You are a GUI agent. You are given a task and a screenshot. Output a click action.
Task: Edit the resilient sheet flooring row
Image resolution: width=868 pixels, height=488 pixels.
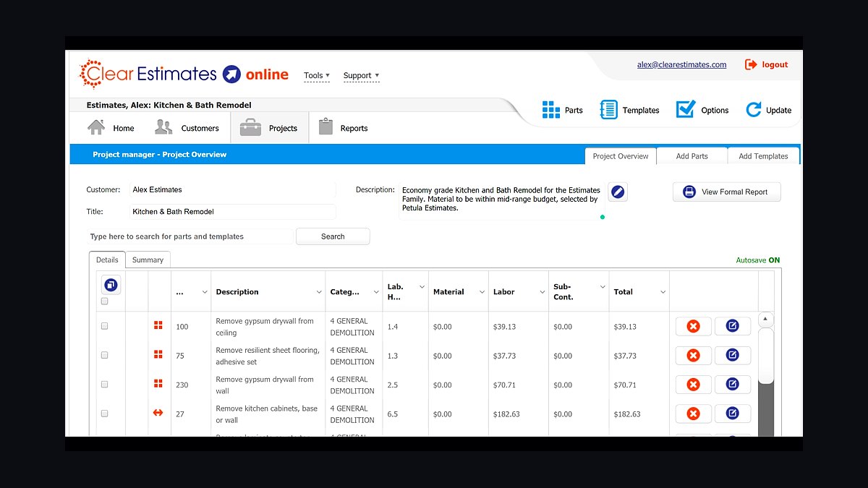click(x=732, y=356)
